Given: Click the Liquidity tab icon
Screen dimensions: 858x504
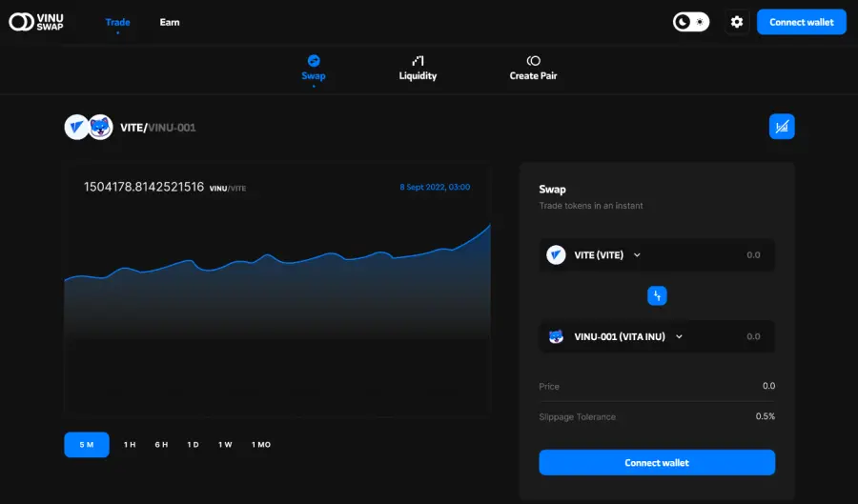Looking at the screenshot, I should pyautogui.click(x=418, y=60).
